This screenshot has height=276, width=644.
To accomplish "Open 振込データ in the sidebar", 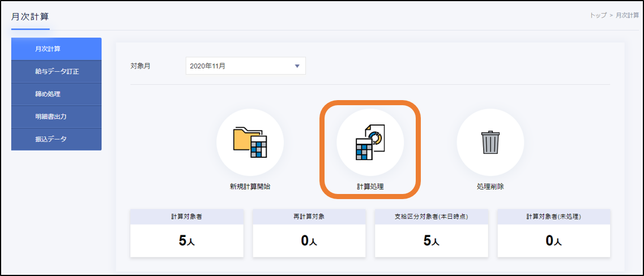I will tap(56, 139).
